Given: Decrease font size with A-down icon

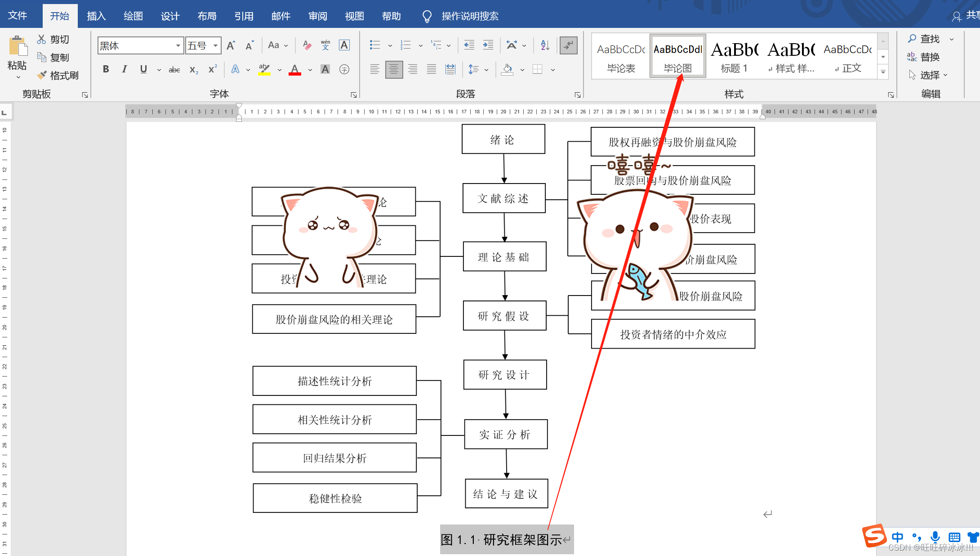Looking at the screenshot, I should click(249, 45).
